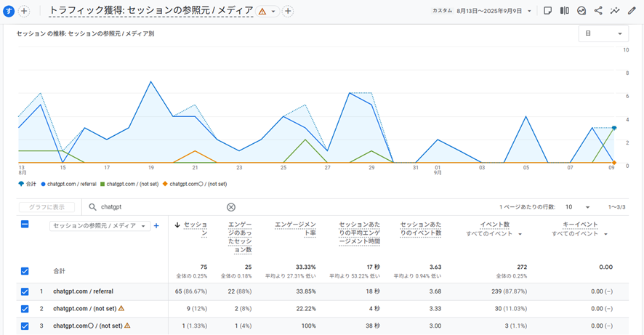644x335 pixels.
Task: Clear the chatgpt search with X icon
Action: tap(231, 207)
